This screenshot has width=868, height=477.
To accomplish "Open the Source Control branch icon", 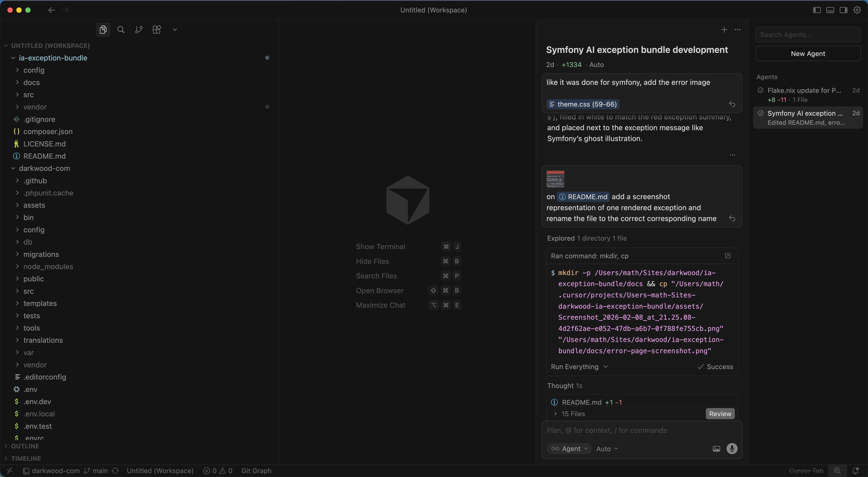I will click(x=139, y=30).
